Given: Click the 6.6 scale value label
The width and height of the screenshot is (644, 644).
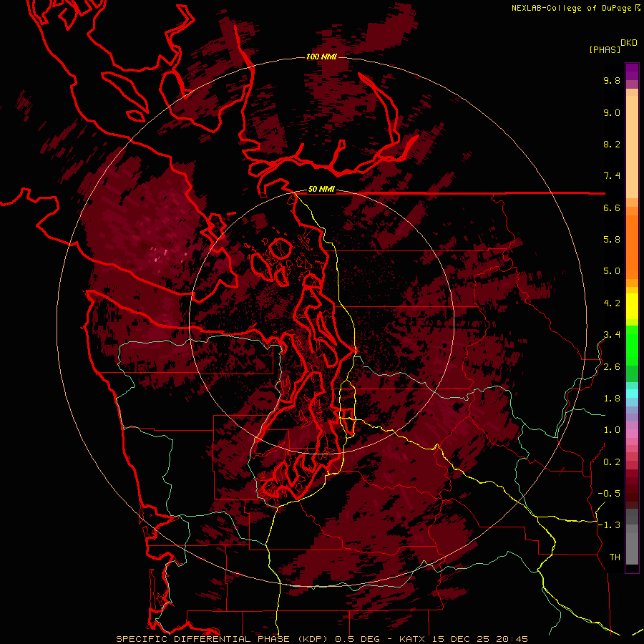Looking at the screenshot, I should (x=612, y=208).
